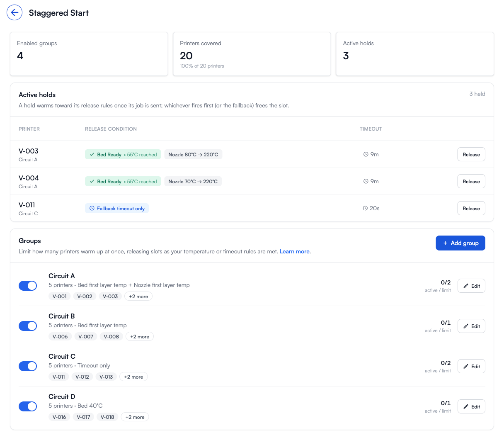Viewport: 504px width, 440px height.
Task: Click the Circuit D group title
Action: [62, 396]
